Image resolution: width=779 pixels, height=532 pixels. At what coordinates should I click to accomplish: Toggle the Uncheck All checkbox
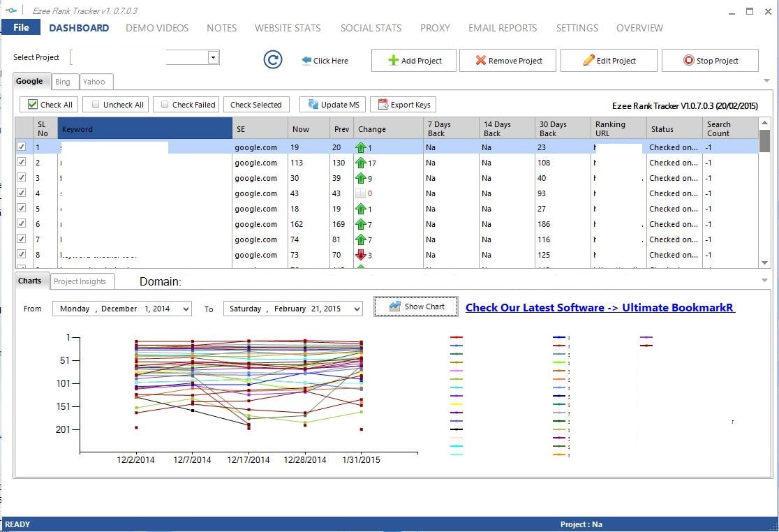(x=96, y=104)
